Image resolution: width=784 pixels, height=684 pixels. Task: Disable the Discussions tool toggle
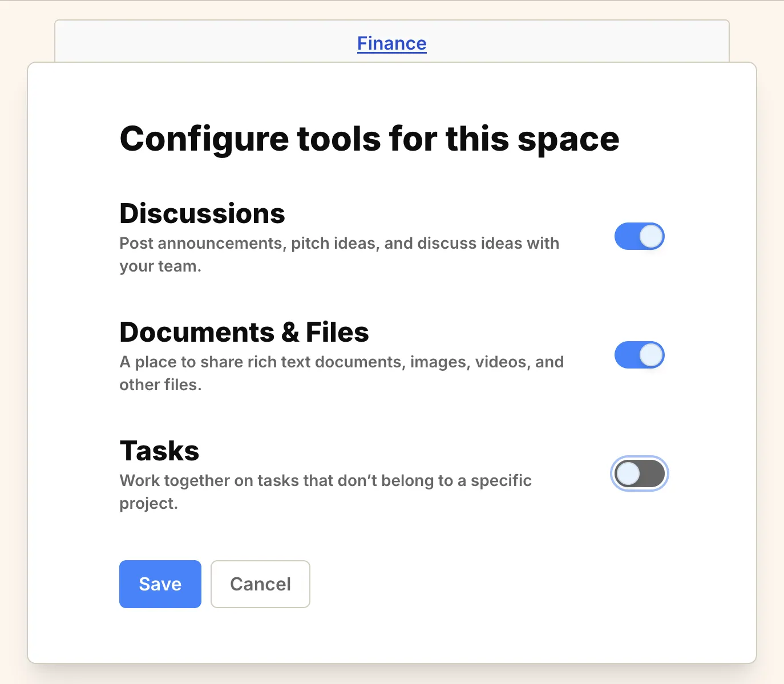[639, 236]
